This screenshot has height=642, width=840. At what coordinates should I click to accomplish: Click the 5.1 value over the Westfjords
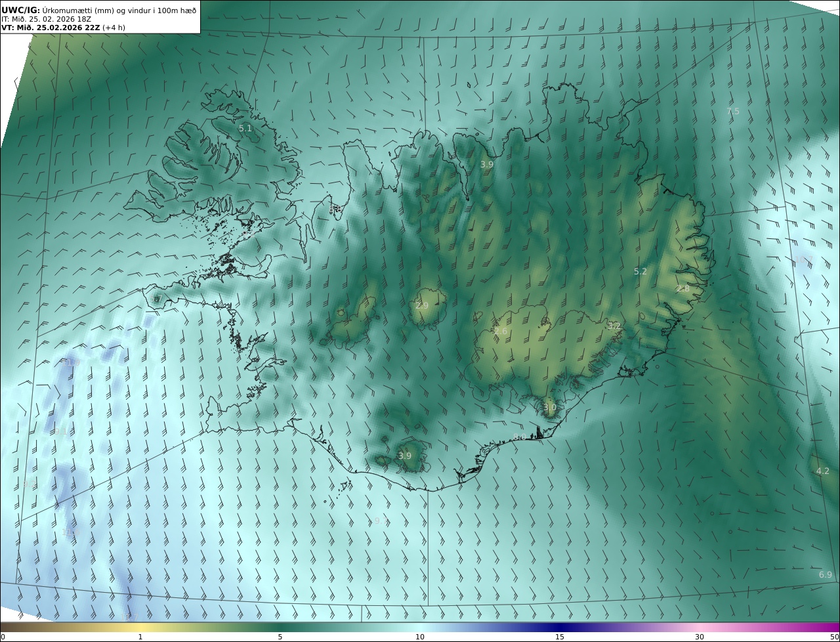point(245,129)
